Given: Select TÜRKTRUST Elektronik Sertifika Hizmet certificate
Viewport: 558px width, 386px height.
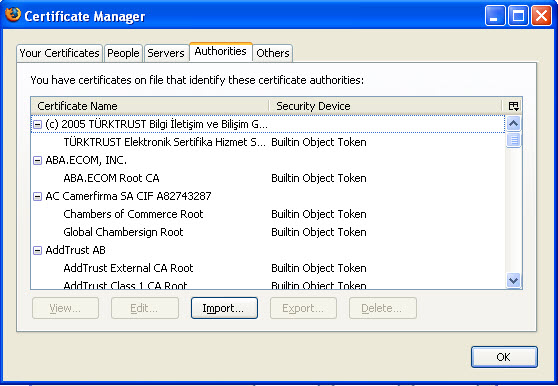Looking at the screenshot, I should [x=268, y=142].
